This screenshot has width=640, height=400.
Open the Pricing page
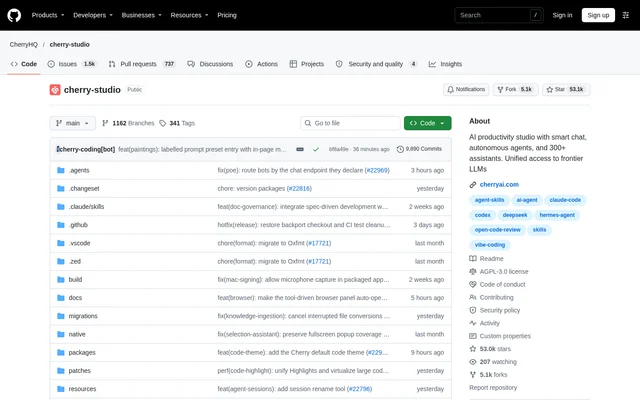coord(227,15)
